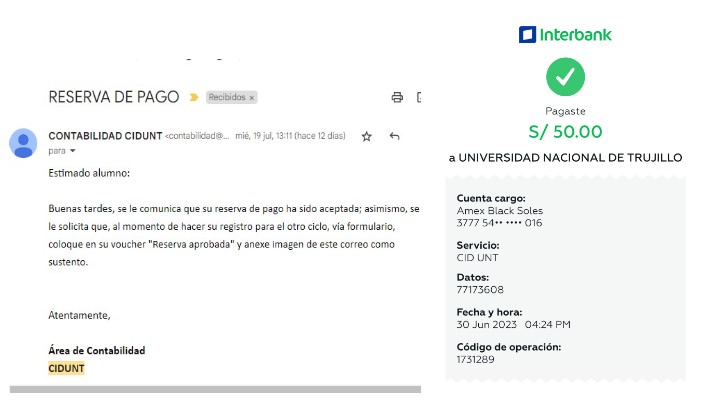
Task: Click the Interbank logo
Action: pyautogui.click(x=565, y=35)
